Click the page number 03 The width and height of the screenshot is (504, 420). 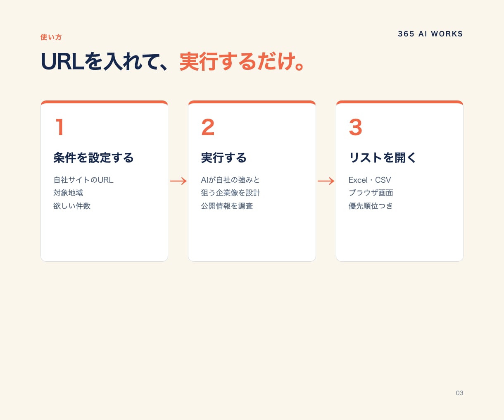(459, 393)
